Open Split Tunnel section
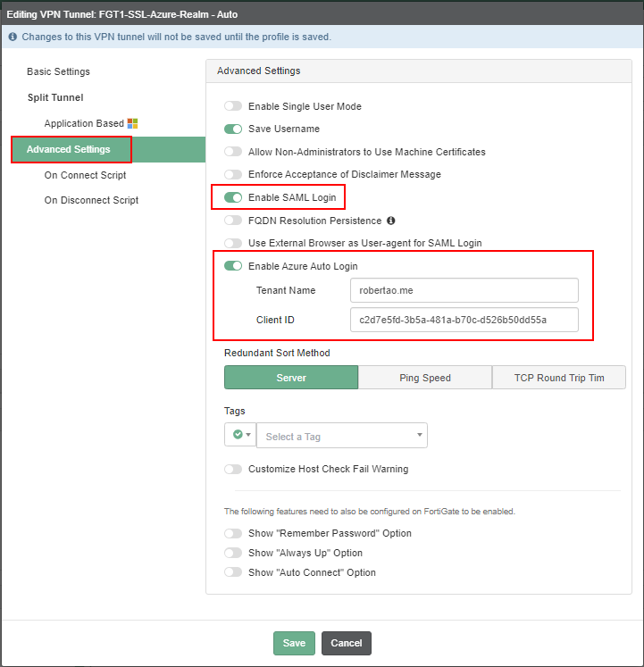The height and width of the screenshot is (667, 644). [x=55, y=97]
